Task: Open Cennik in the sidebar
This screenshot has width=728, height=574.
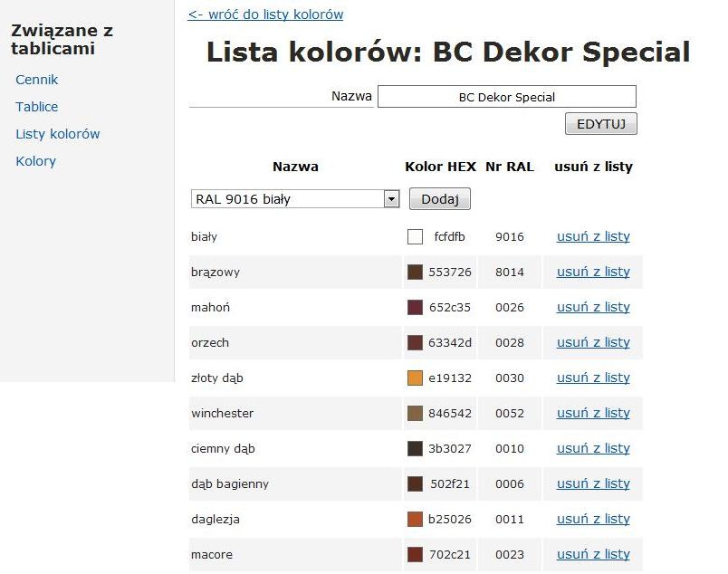Action: tap(37, 80)
